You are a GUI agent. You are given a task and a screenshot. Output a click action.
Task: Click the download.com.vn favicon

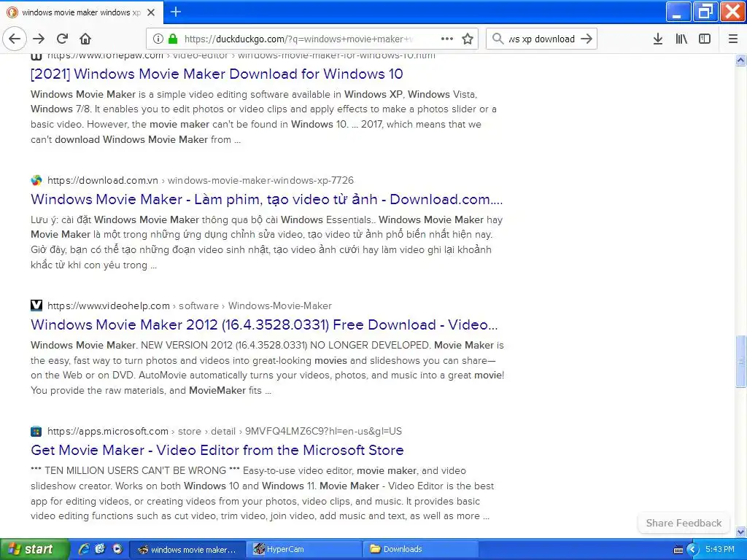click(36, 181)
